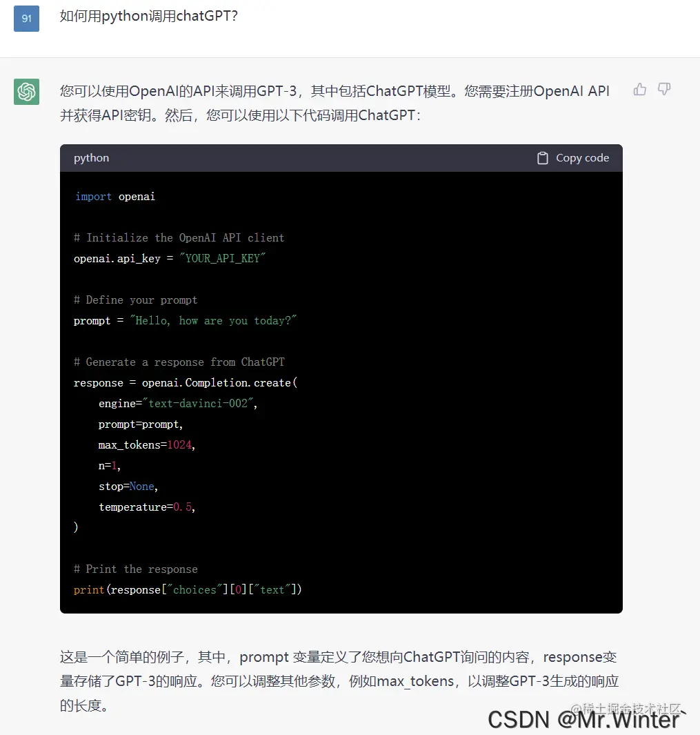Click the 'Initialize the OpenAI API client' comment
Viewport: 700px width, 735px height.
(179, 237)
